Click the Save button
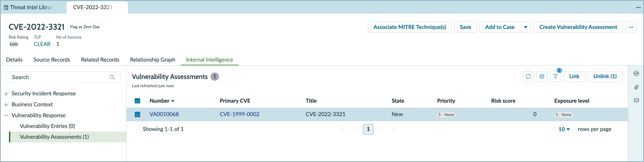Screen dimensions: 644x162 (x=466, y=27)
